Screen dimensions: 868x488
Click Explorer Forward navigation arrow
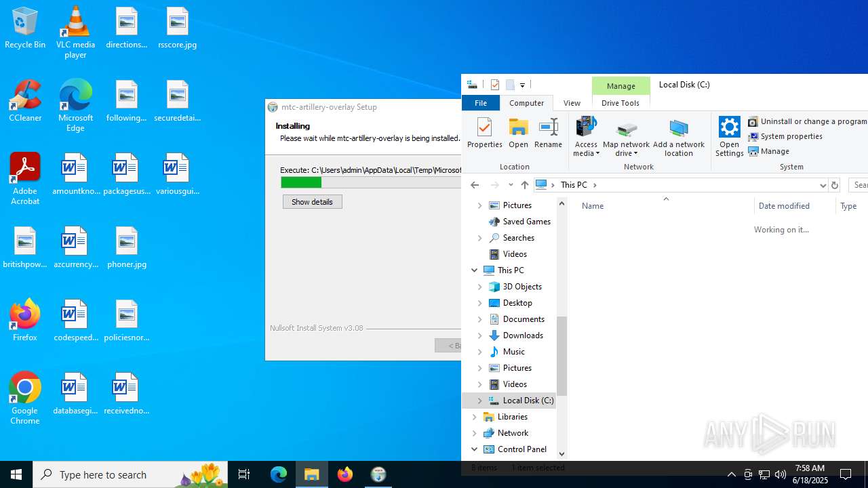click(494, 185)
